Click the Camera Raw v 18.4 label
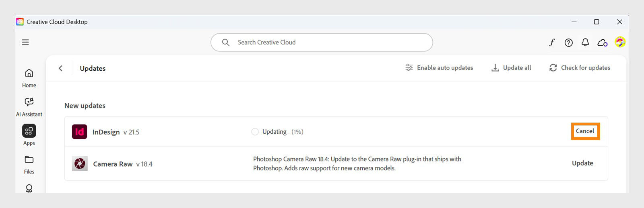This screenshot has height=208, width=644. click(x=123, y=164)
